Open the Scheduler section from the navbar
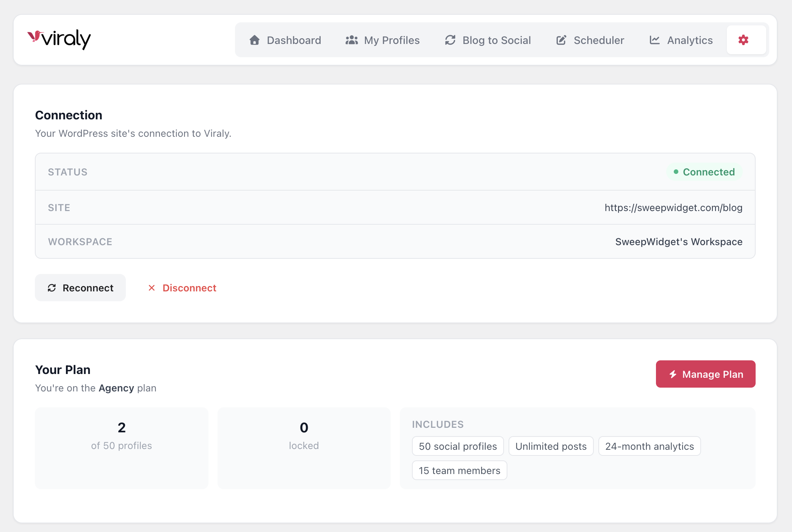The height and width of the screenshot is (532, 792). pos(599,40)
